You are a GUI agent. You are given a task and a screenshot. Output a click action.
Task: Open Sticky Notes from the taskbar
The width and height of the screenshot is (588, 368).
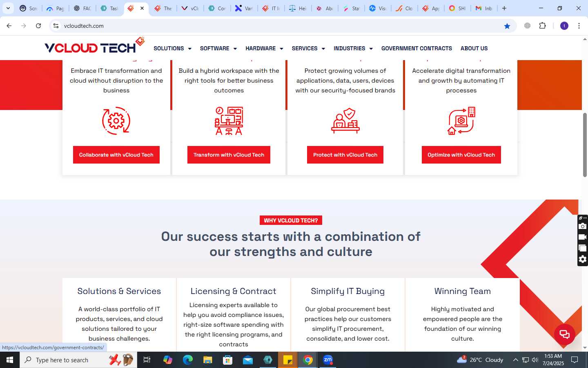tap(288, 360)
